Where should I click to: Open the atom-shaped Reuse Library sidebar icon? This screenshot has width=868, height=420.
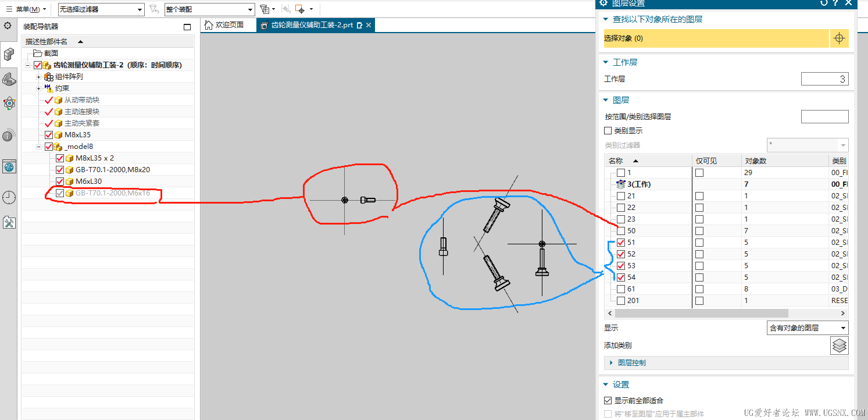(9, 104)
